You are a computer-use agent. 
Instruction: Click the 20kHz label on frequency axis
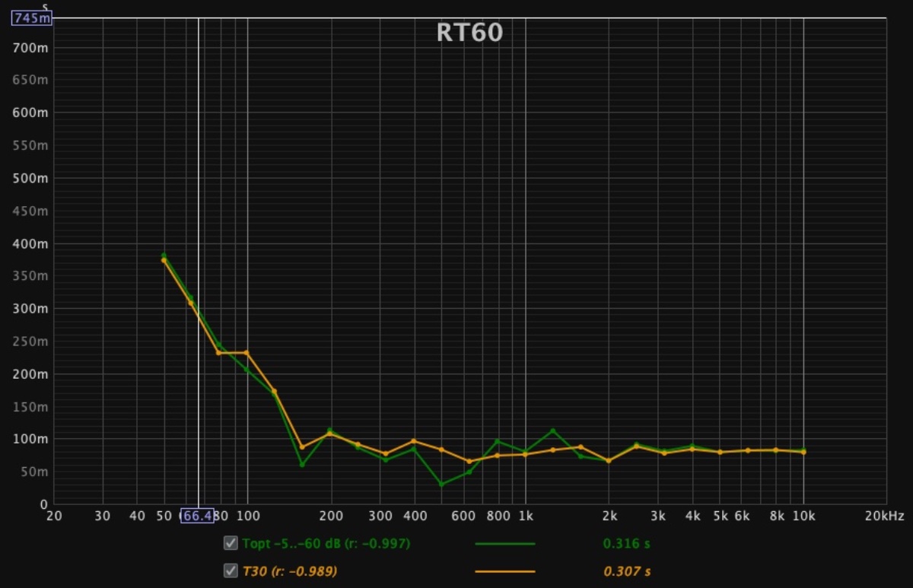[884, 516]
